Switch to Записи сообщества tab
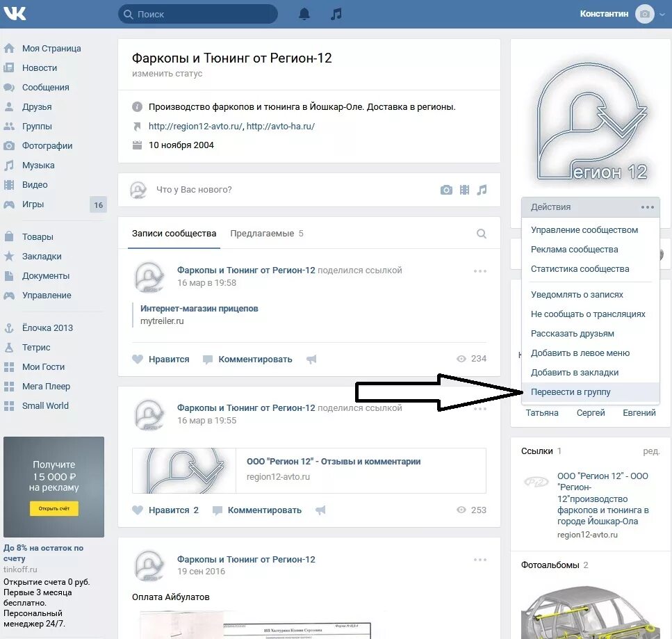Screen dimensions: 672x639 174,234
